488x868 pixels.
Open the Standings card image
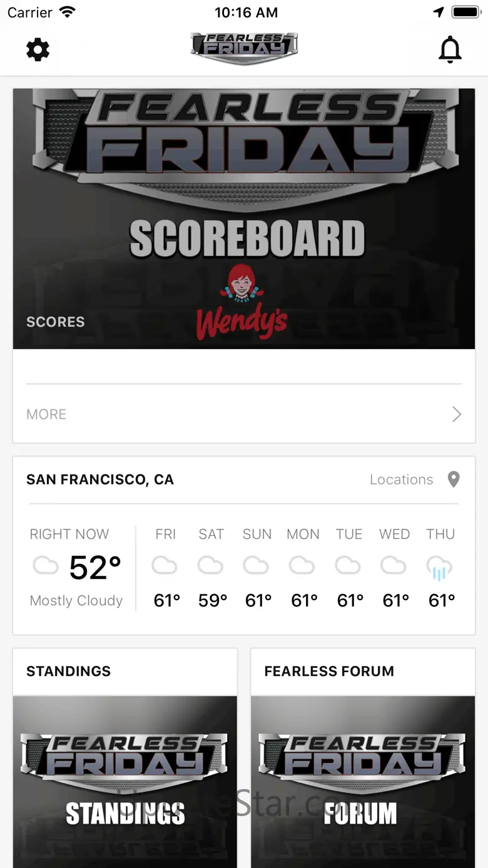125,782
